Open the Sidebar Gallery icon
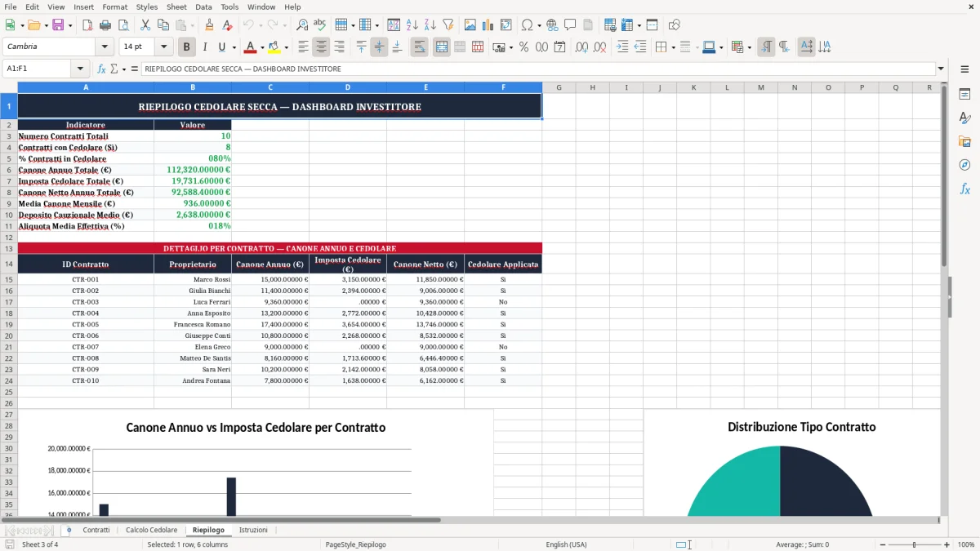980x551 pixels. [x=964, y=141]
